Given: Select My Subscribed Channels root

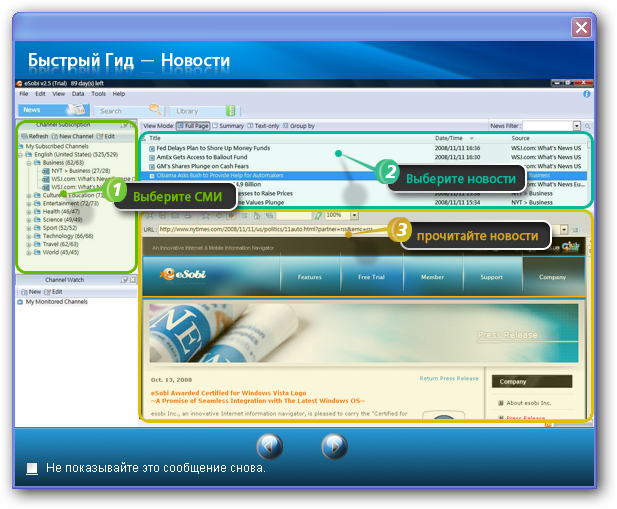Looking at the screenshot, I should (x=57, y=146).
